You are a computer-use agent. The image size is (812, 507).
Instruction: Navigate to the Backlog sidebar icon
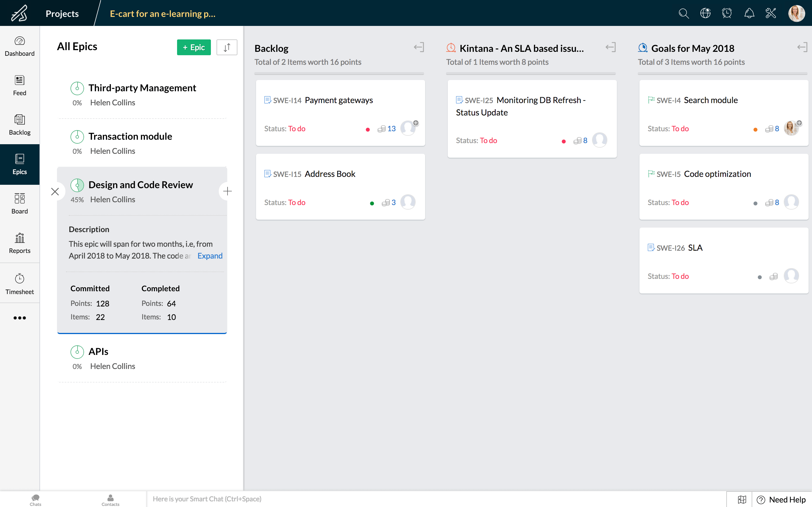[19, 124]
